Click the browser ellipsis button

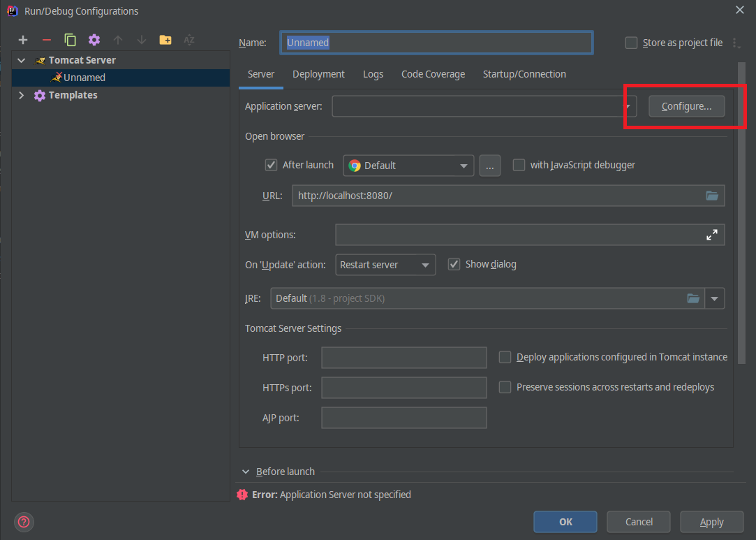coord(489,166)
